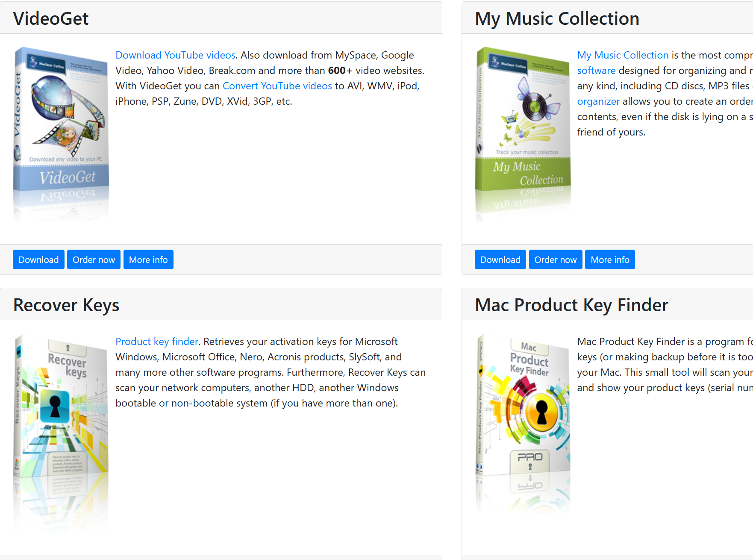Follow the Convert YouTube videos link
This screenshot has height=560, width=753.
(x=277, y=86)
